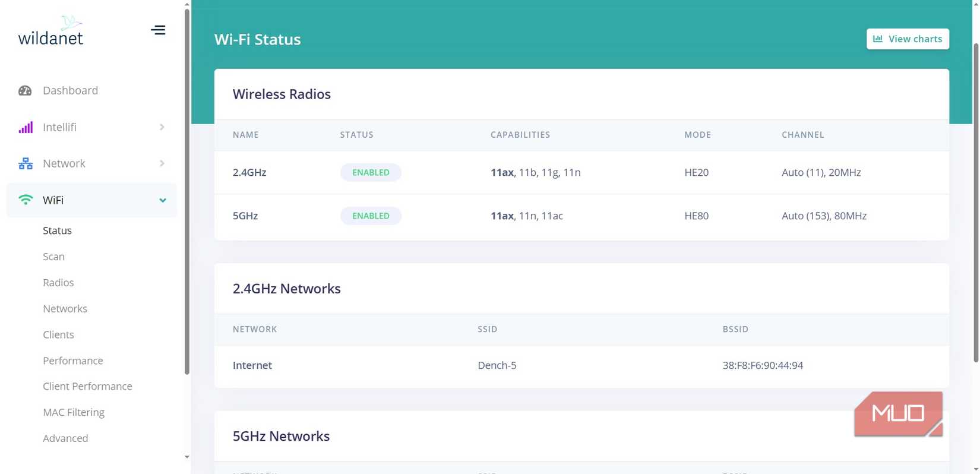The width and height of the screenshot is (980, 474).
Task: Click the sidebar scroll down arrow
Action: point(187,457)
